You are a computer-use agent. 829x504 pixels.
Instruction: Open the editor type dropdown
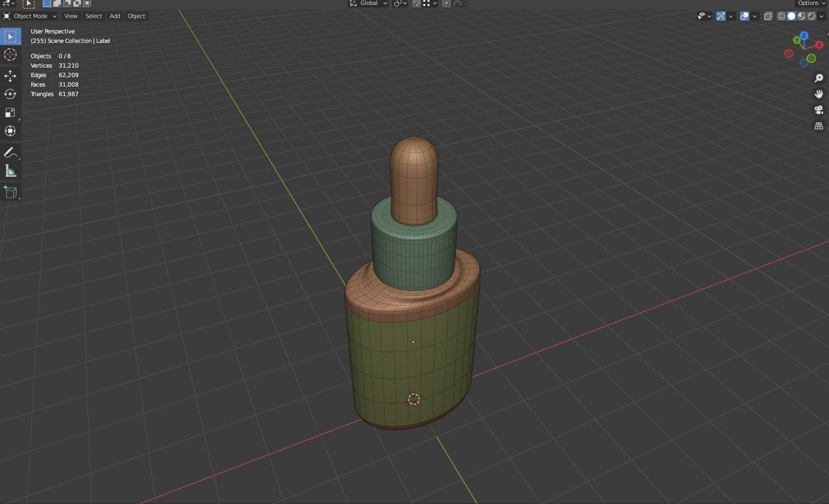(x=9, y=3)
